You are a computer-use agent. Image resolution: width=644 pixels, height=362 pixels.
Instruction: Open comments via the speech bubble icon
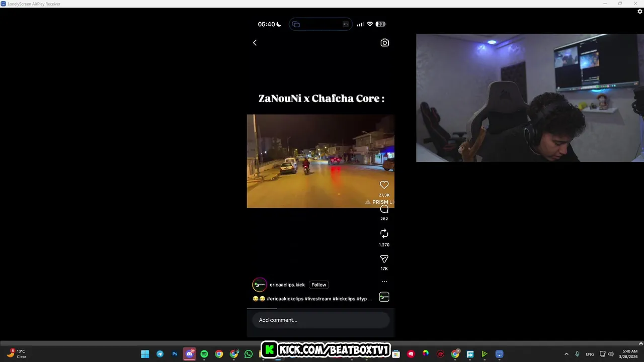pyautogui.click(x=384, y=209)
